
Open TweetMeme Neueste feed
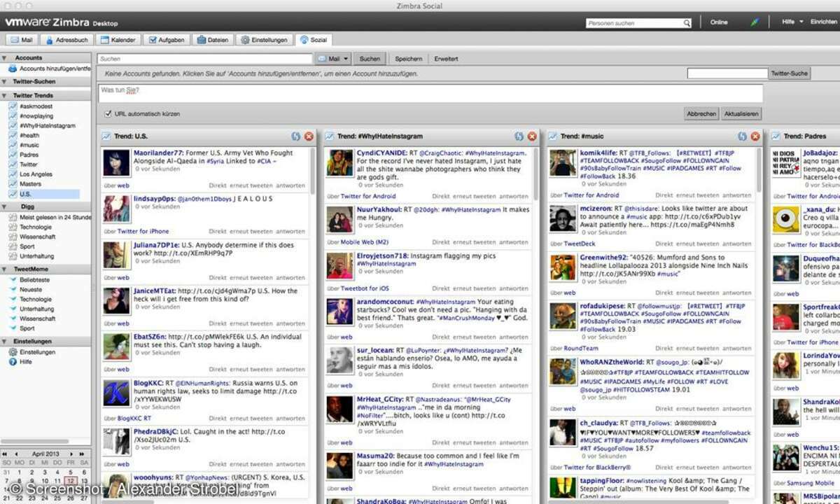(31, 289)
